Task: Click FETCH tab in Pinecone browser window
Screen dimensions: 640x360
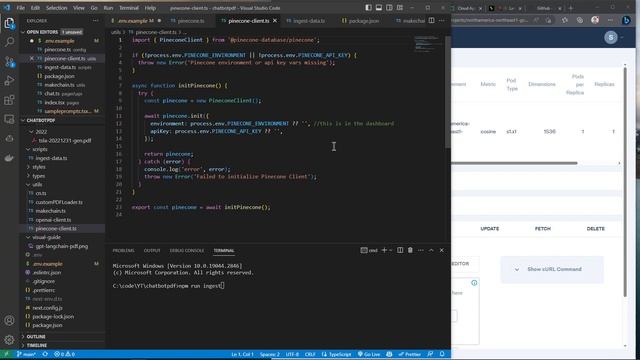Action: 542,229
